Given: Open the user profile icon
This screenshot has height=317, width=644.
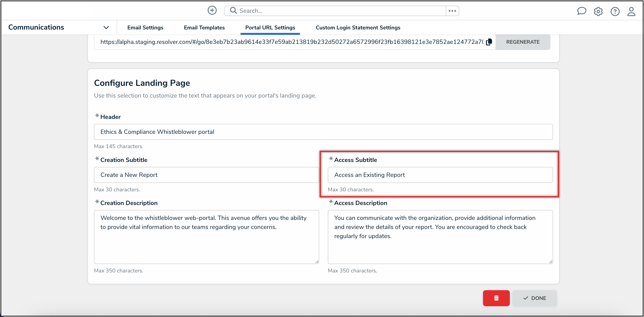Looking at the screenshot, I should click(x=631, y=11).
